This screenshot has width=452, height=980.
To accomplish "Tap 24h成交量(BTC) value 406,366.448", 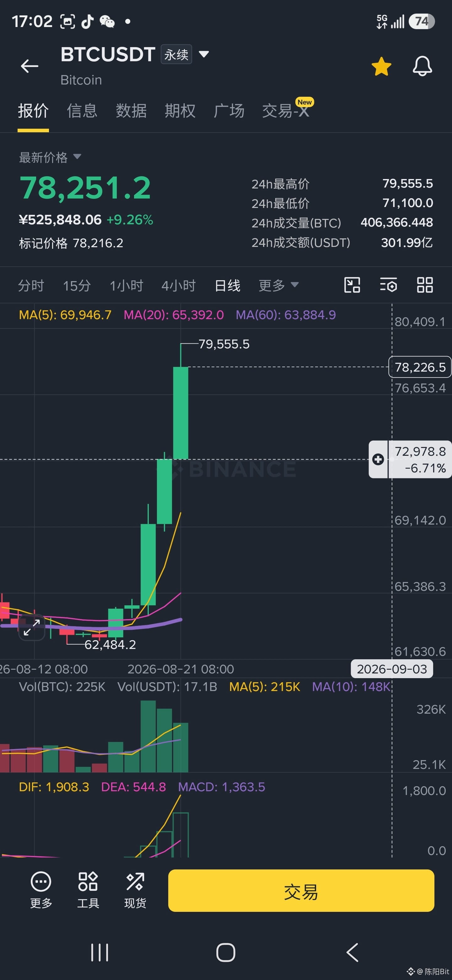I will (397, 223).
